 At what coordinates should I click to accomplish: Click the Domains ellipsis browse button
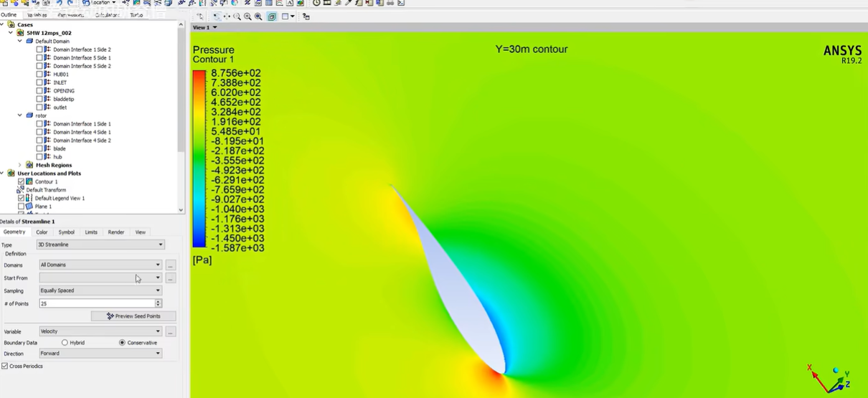tap(171, 265)
